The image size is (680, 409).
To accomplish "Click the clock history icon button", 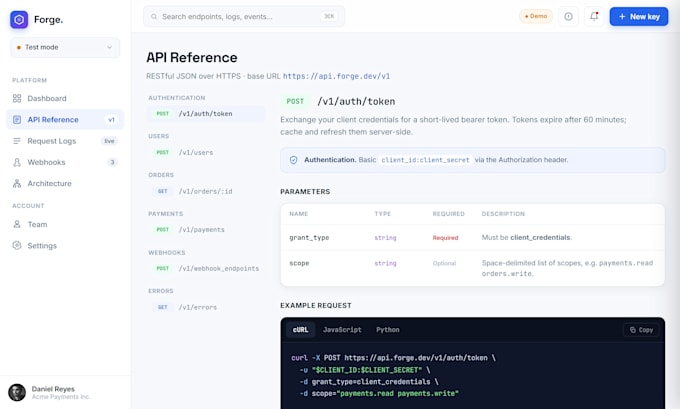I will point(568,16).
